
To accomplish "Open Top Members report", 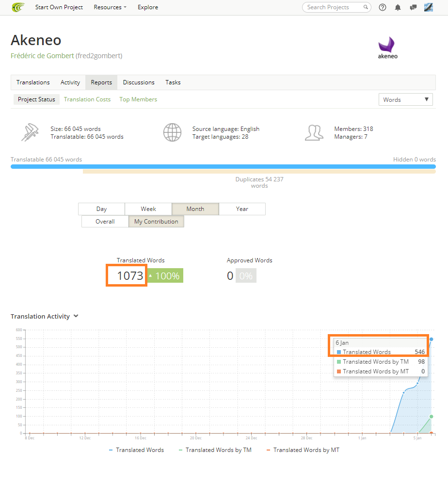I will pos(138,99).
